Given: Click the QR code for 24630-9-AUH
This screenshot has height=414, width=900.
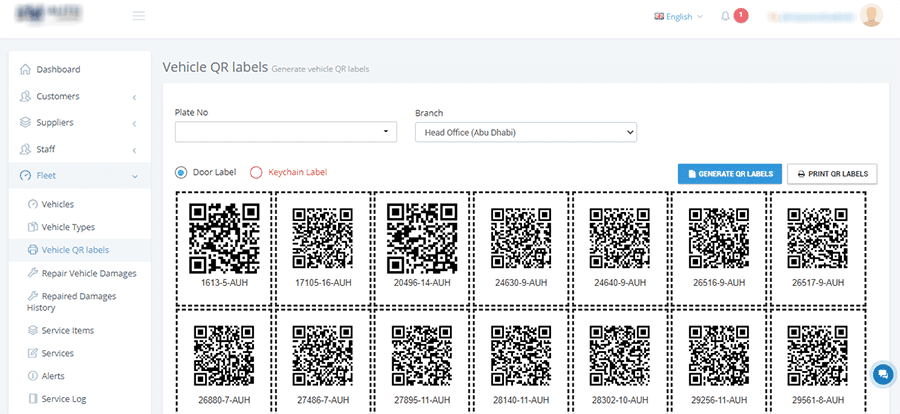Looking at the screenshot, I should click(521, 238).
